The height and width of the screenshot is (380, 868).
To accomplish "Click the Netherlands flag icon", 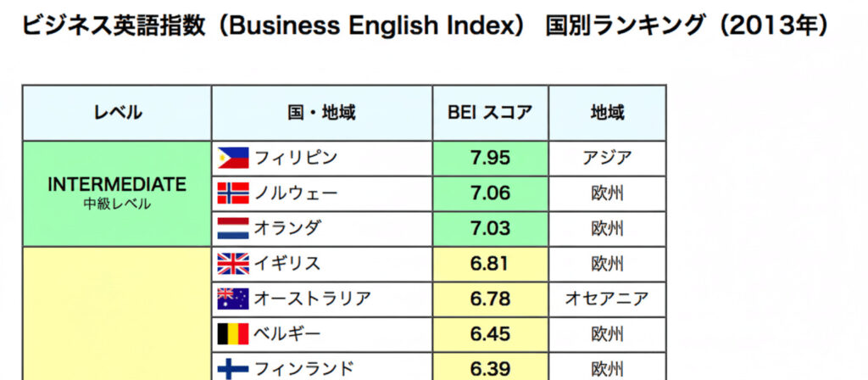I will (233, 229).
